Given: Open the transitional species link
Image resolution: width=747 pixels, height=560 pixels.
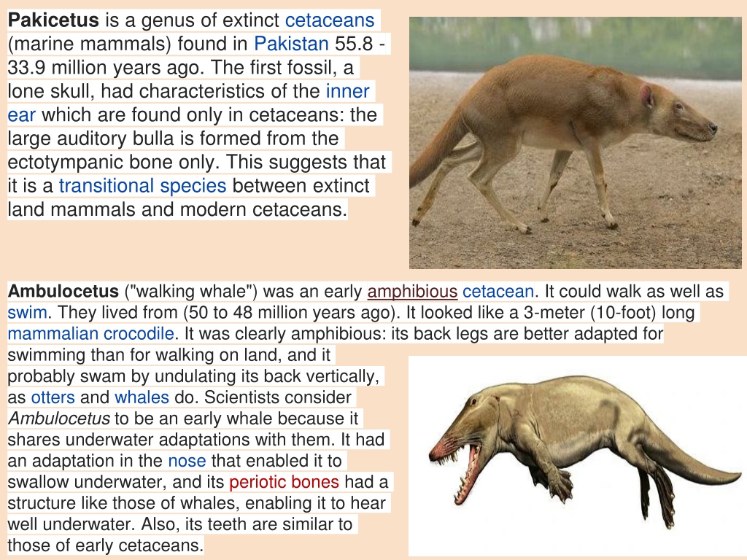Looking at the screenshot, I should pyautogui.click(x=142, y=186).
